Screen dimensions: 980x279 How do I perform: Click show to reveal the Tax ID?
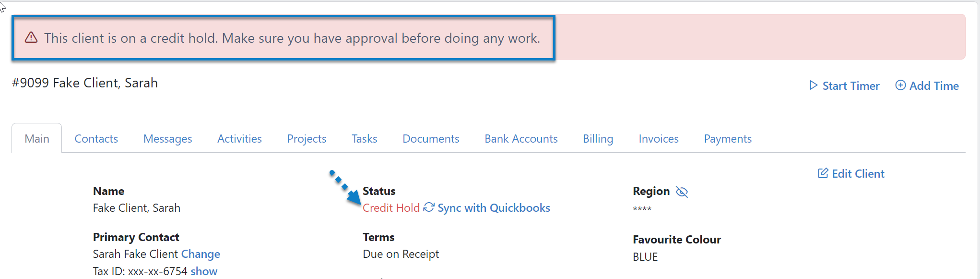(x=204, y=271)
